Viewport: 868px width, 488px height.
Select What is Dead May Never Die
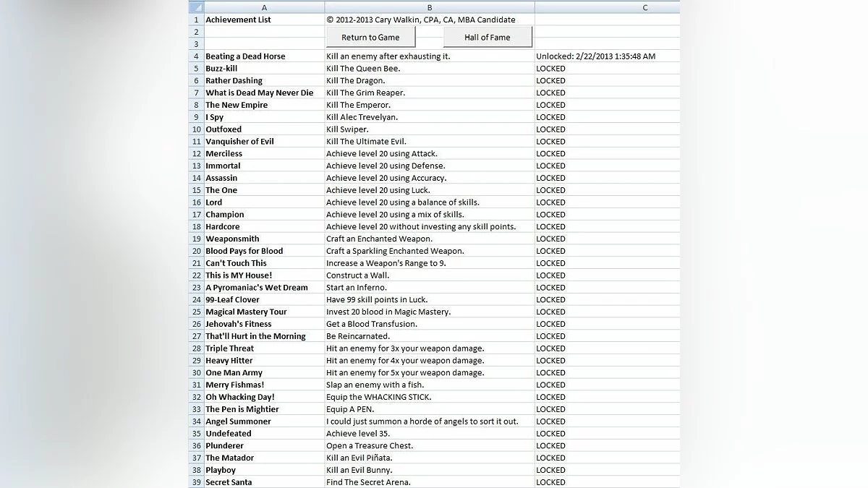tap(264, 93)
